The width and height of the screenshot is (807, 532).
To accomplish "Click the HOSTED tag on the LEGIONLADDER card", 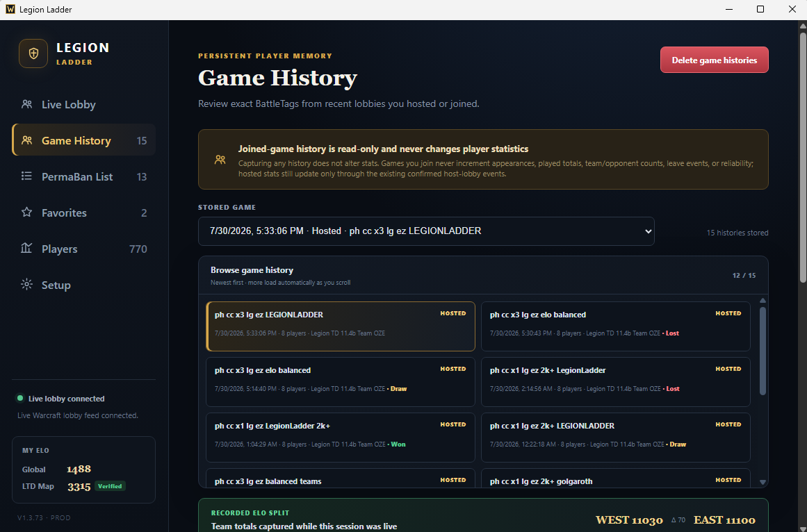I will [453, 313].
